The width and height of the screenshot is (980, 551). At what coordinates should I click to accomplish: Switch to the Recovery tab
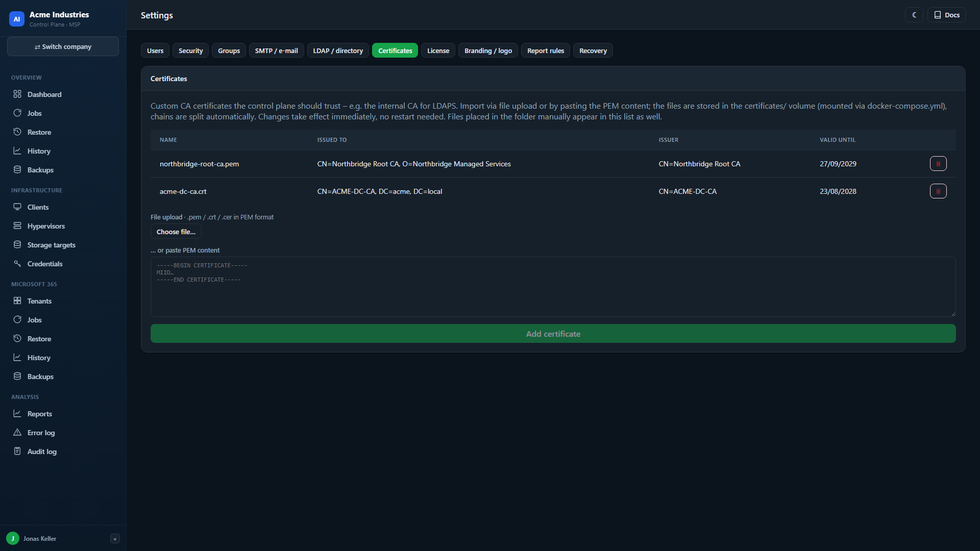coord(593,51)
